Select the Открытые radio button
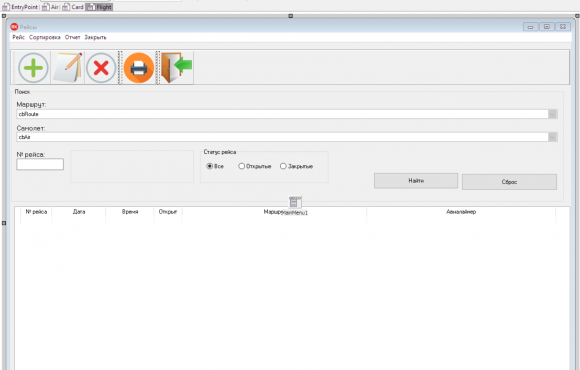Viewport: 580px width, 370px height. tap(242, 166)
